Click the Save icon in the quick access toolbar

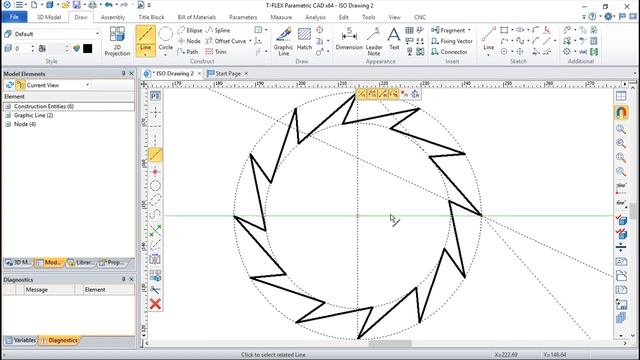click(77, 5)
